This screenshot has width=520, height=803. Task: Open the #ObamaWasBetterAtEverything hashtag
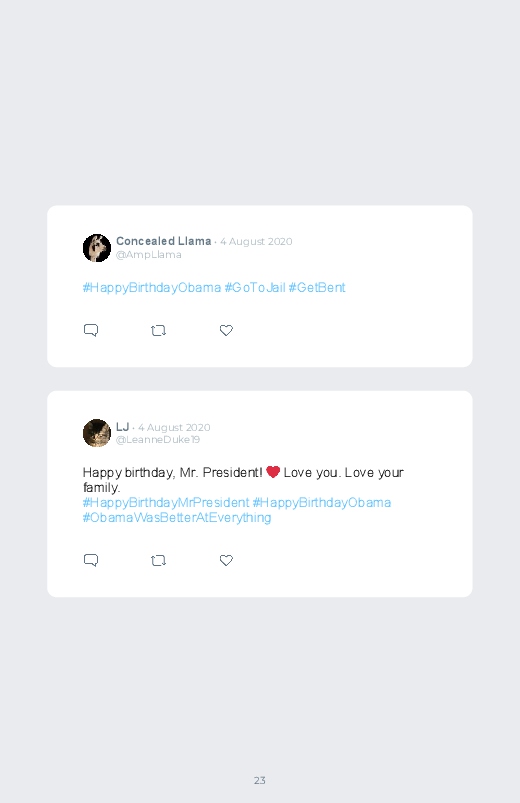(177, 518)
